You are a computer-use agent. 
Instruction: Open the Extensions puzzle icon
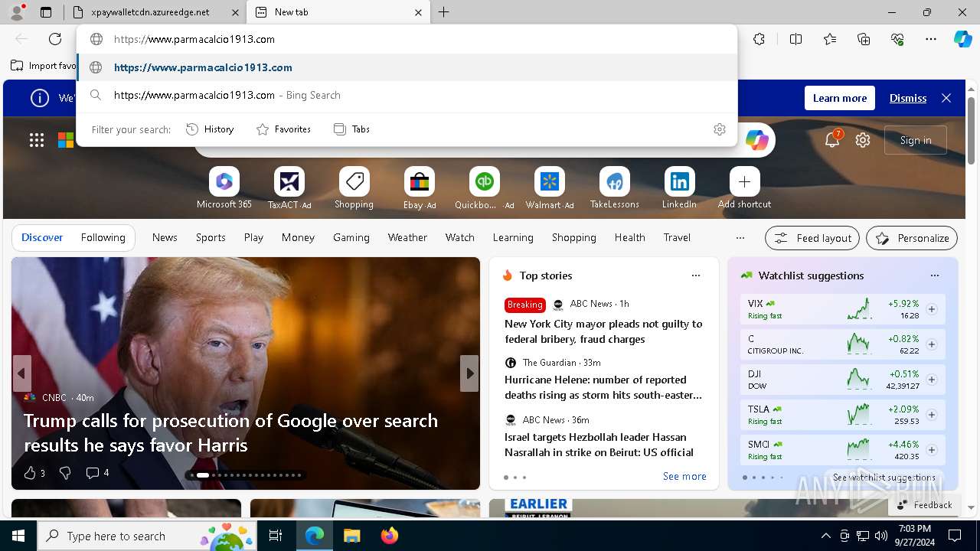click(759, 39)
